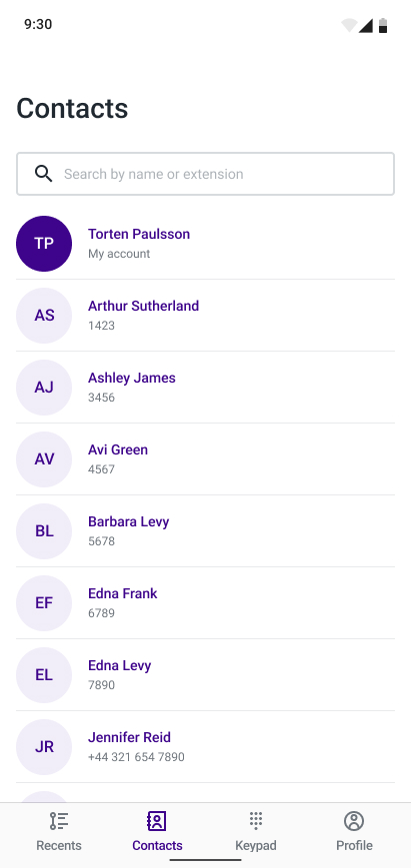Tap the TP avatar circle
The width and height of the screenshot is (411, 868).
coord(44,244)
